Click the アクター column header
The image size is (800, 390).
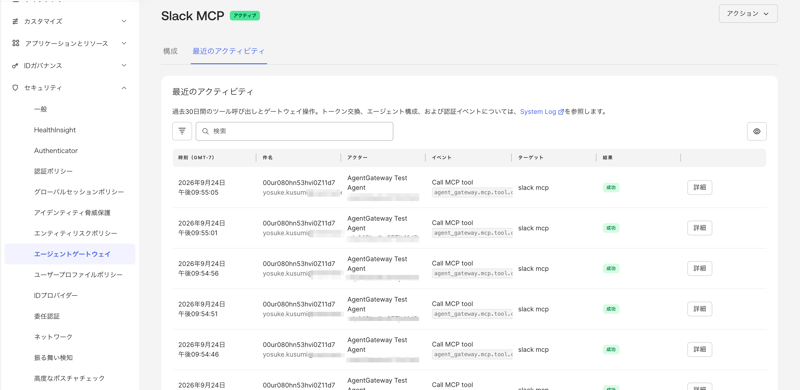357,158
